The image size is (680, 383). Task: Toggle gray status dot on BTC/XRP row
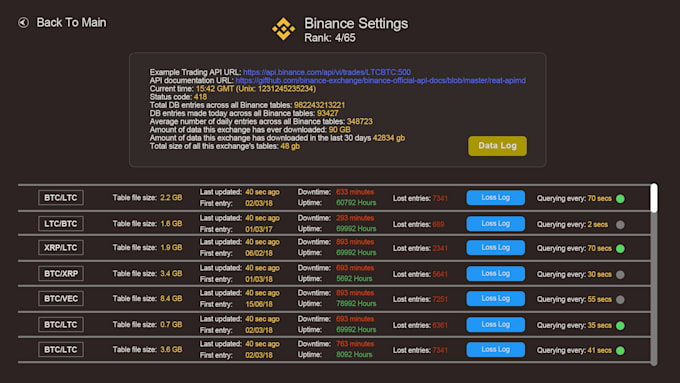[x=621, y=275]
